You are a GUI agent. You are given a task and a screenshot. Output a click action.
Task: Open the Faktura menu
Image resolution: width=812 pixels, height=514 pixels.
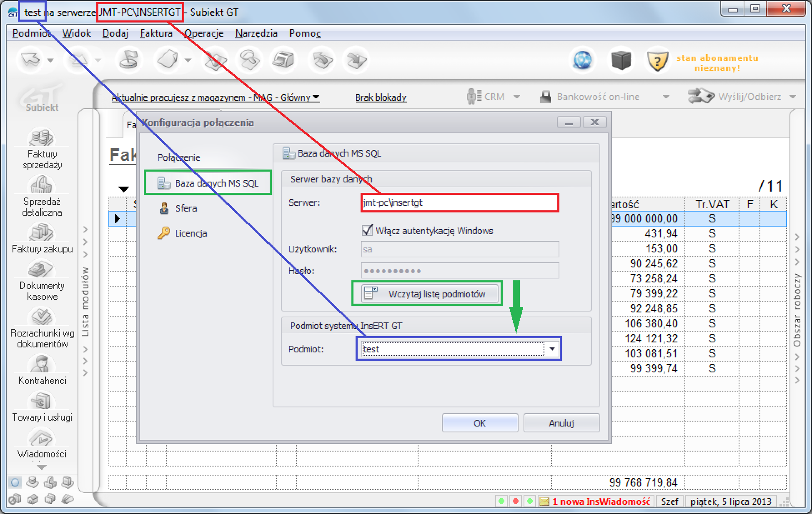click(x=156, y=33)
